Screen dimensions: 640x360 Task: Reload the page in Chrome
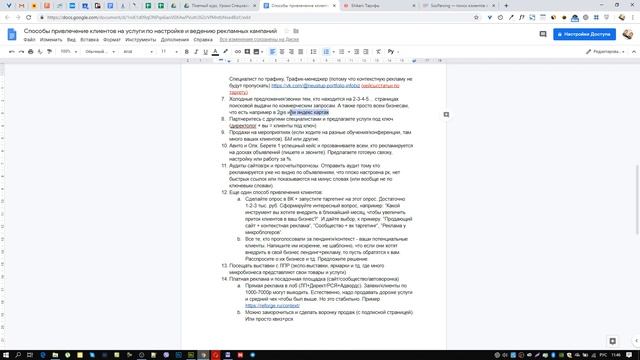coord(28,18)
